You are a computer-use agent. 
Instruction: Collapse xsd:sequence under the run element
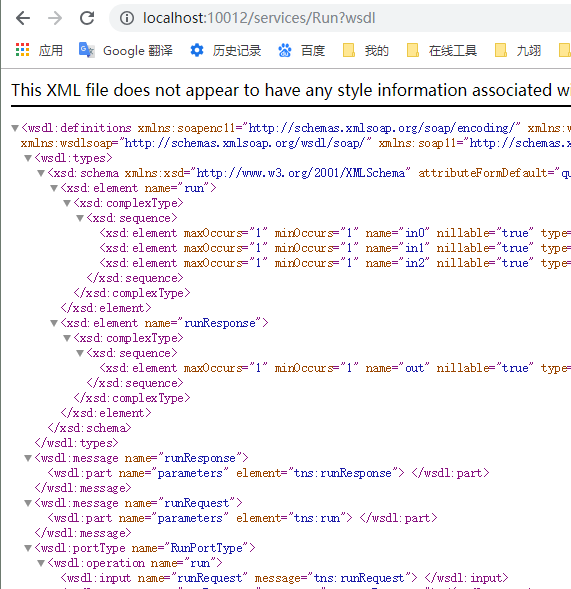[80, 219]
